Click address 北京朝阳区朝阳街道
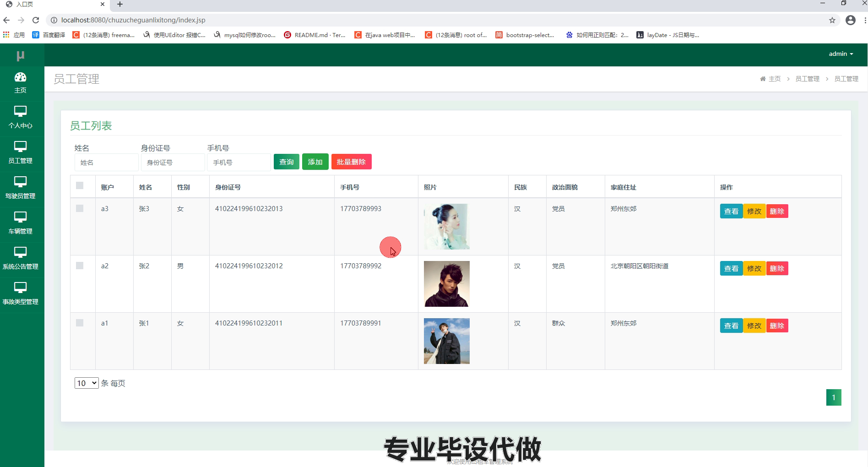This screenshot has width=868, height=467. pyautogui.click(x=640, y=266)
